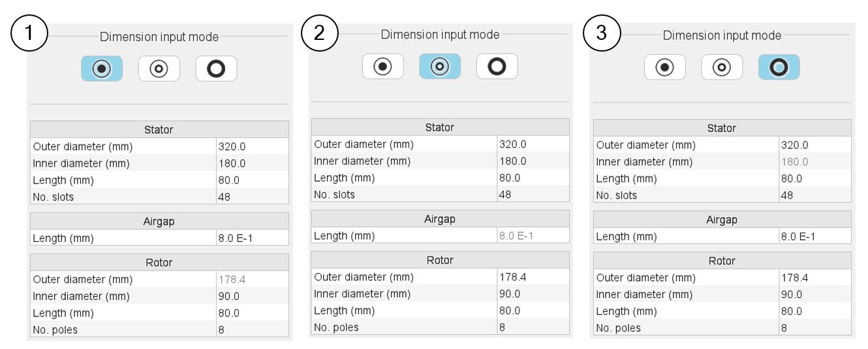Edit Rotor outer diameter value in panel 3
This screenshot has height=349, width=868.
click(815, 278)
